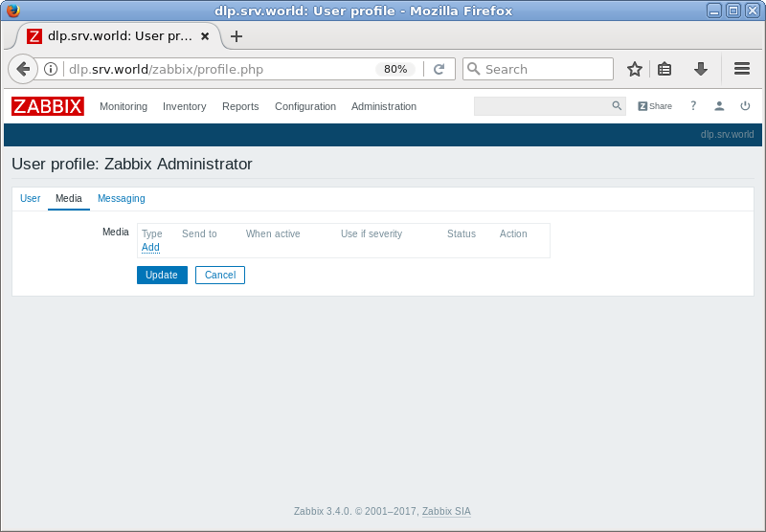Viewport: 766px width, 532px height.
Task: Click the 'Status' column header
Action: point(462,233)
